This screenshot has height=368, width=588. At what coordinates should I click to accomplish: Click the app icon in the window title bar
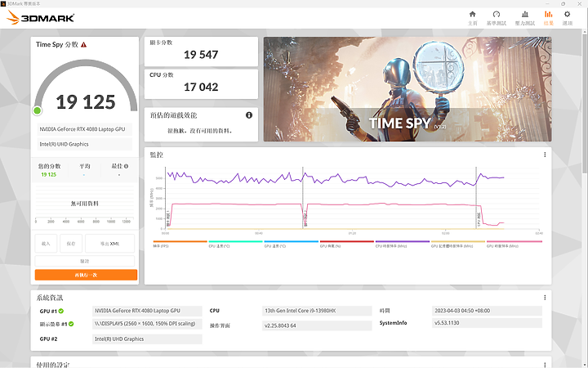[x=3, y=3]
